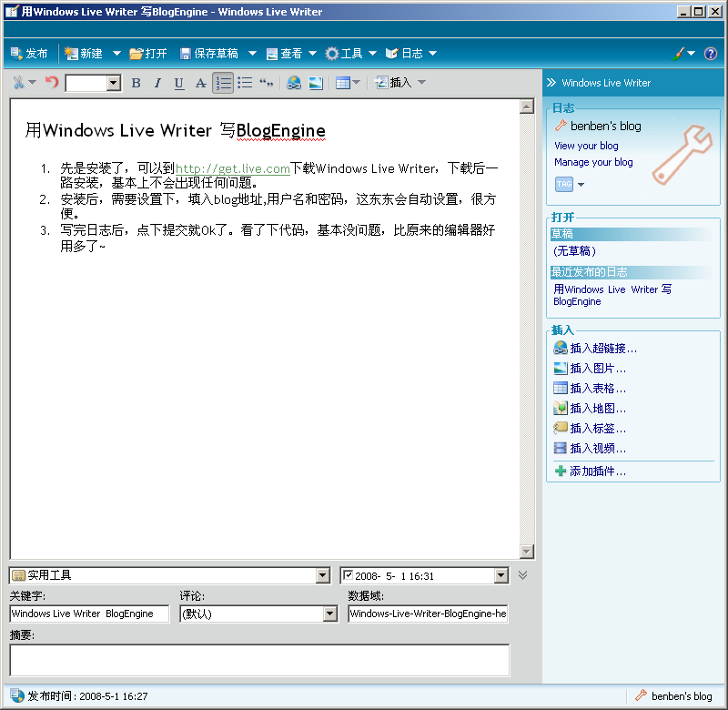Click 插入视频 in the sidebar
This screenshot has height=710, width=728.
coord(590,448)
